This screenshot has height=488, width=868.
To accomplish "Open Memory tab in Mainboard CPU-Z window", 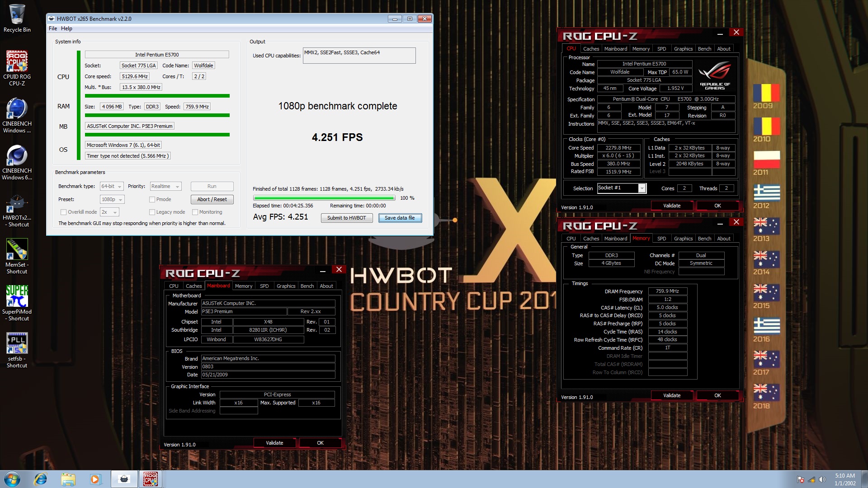I will 244,286.
